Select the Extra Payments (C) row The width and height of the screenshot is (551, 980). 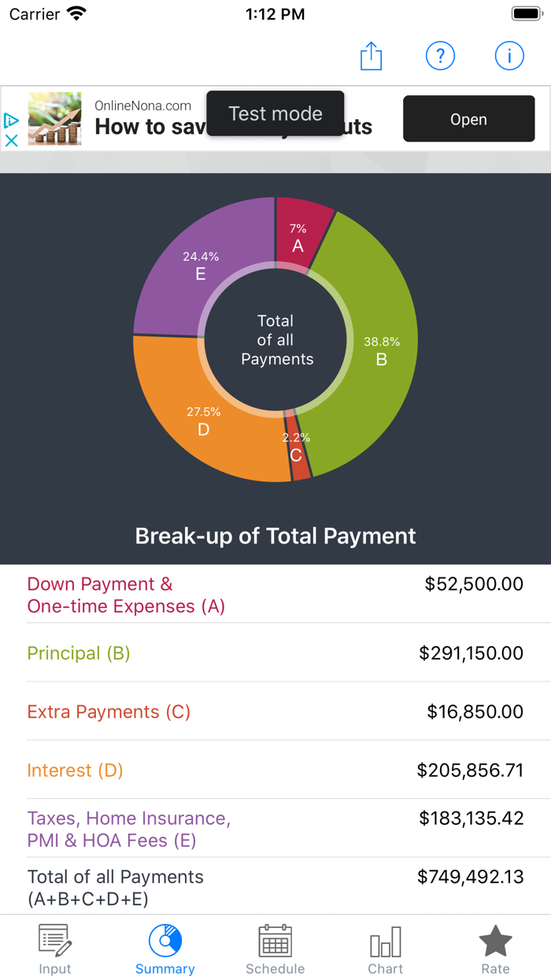click(x=275, y=711)
